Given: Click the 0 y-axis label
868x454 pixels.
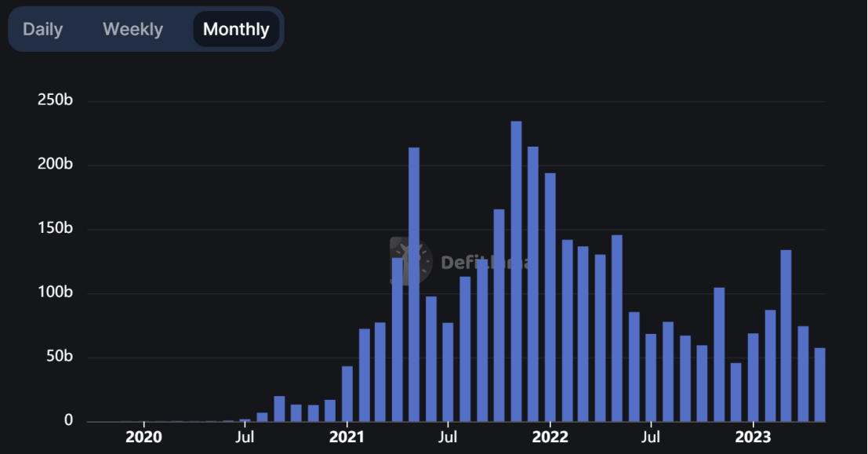Looking at the screenshot, I should (68, 421).
